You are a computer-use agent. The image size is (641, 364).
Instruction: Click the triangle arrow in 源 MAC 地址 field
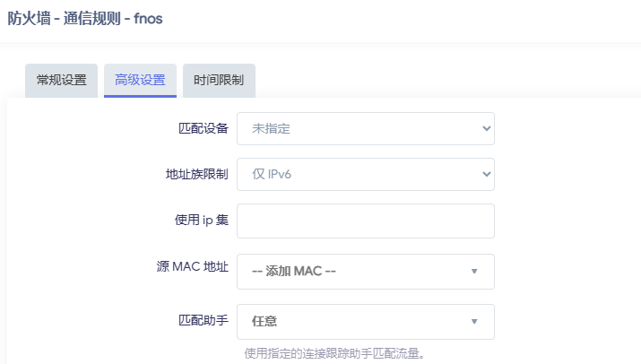[x=475, y=271]
